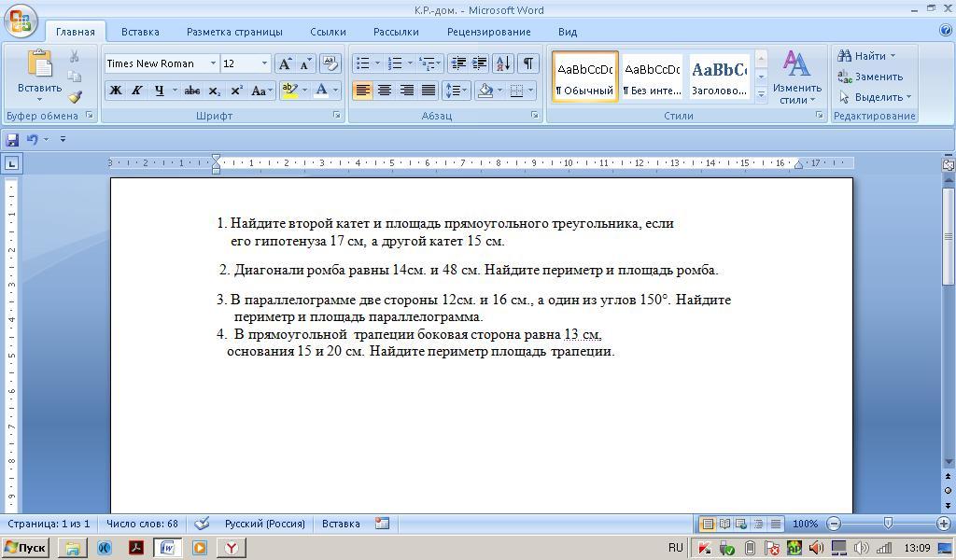Click the Clear Formatting icon
The height and width of the screenshot is (560, 956).
point(330,63)
